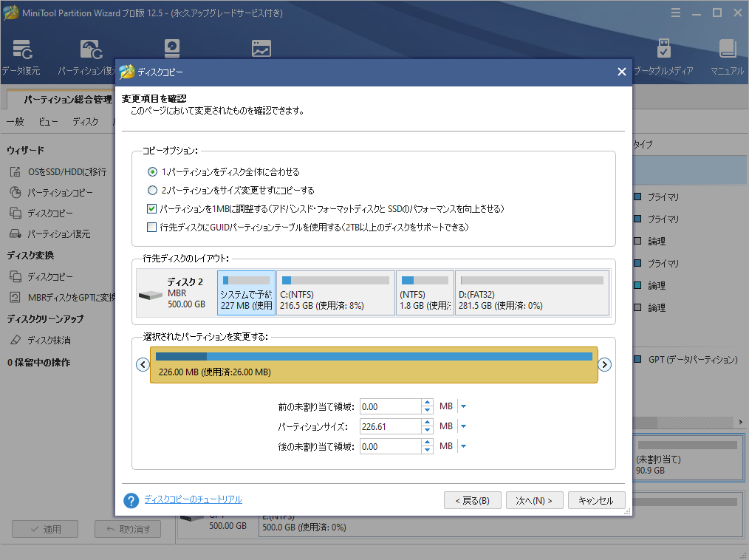Click the キャンセル button

point(597,500)
